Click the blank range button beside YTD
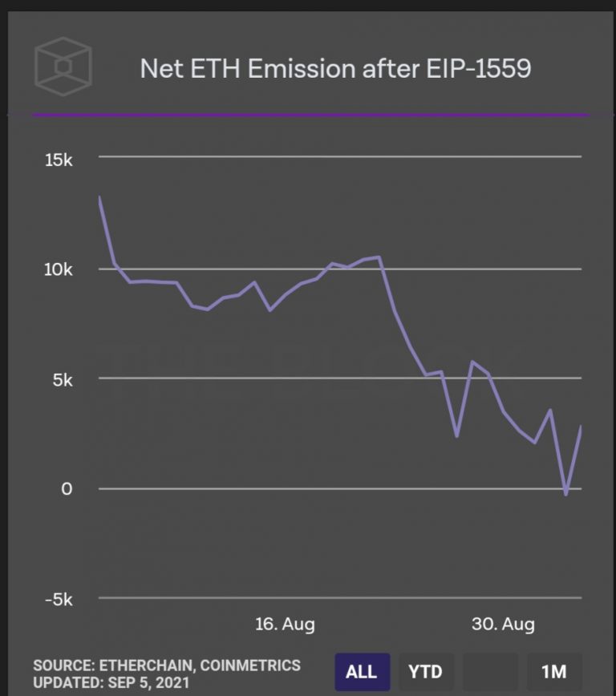The height and width of the screenshot is (696, 616). pyautogui.click(x=490, y=672)
